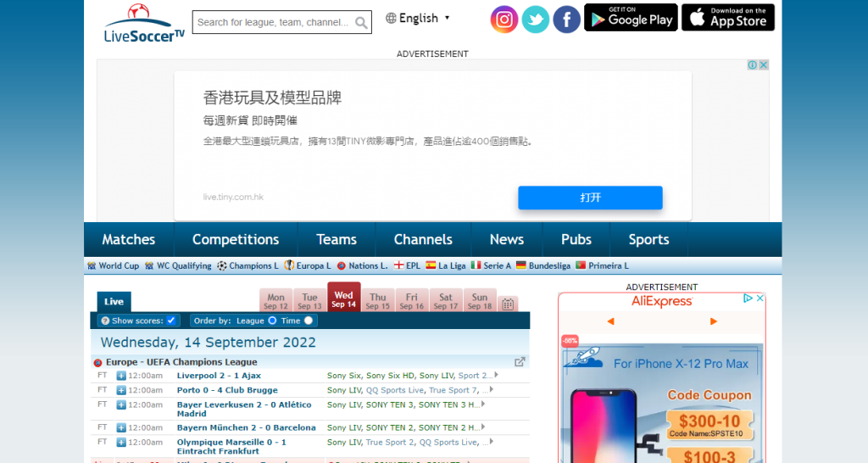Screen dimensions: 868x463
Task: Open the LiveSoccerTV home logo
Action: click(144, 23)
